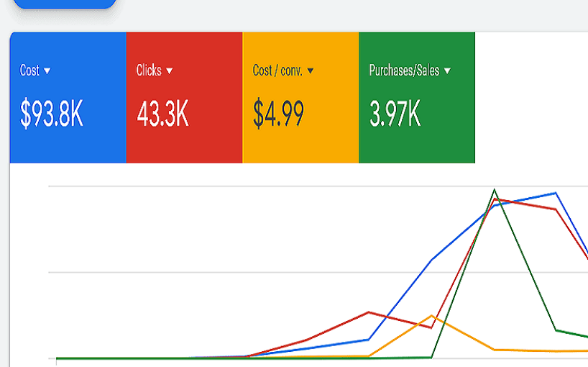The image size is (588, 367).
Task: Click the $4.99 cost per conversion value
Action: click(278, 114)
